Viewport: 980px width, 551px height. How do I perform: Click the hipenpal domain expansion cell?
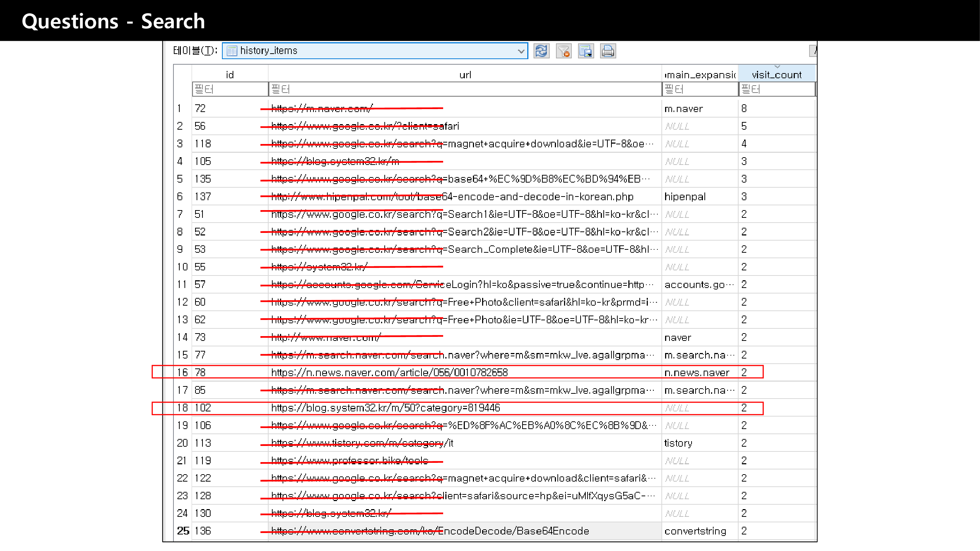coord(685,197)
